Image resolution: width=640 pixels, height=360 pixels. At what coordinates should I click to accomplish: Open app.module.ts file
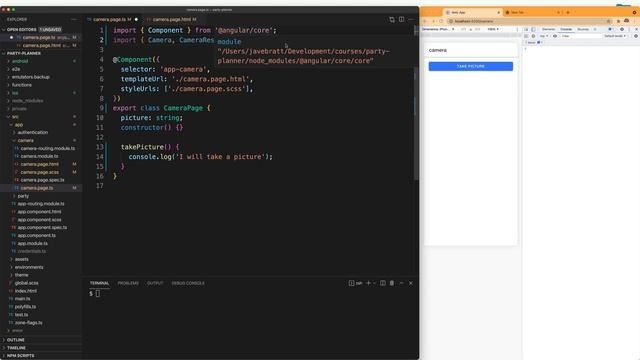tap(33, 243)
